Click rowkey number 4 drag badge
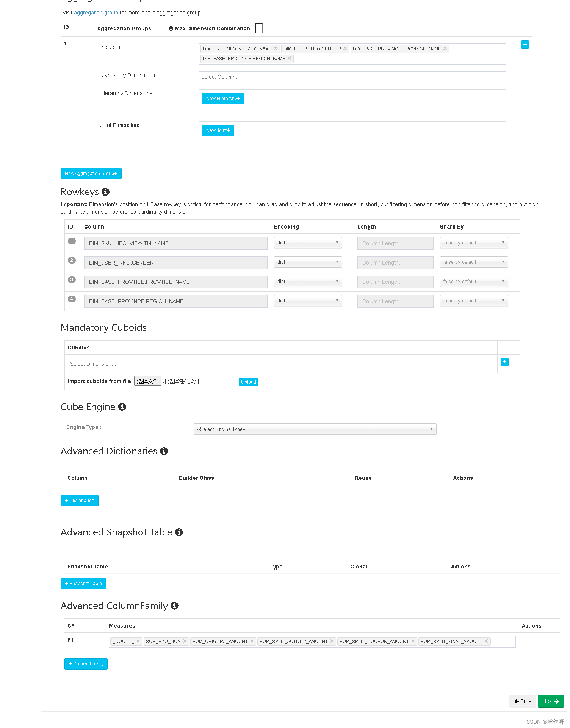 click(x=72, y=299)
